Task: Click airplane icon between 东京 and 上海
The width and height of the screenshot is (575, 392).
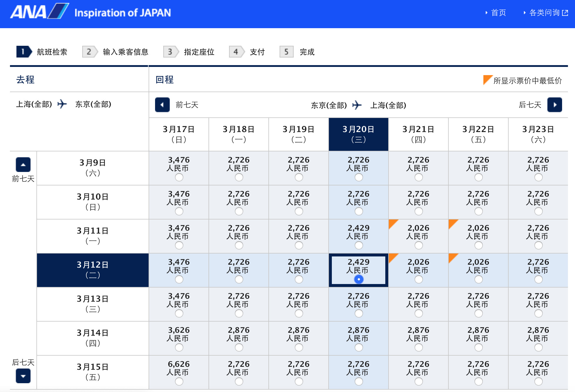Action: click(x=357, y=105)
